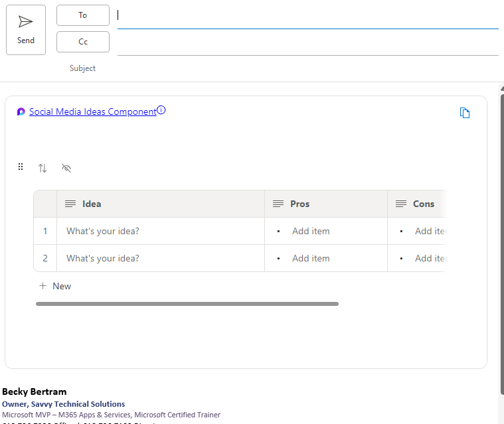Click the plus icon to add New row
Screen dimensions: 504x424
click(43, 286)
